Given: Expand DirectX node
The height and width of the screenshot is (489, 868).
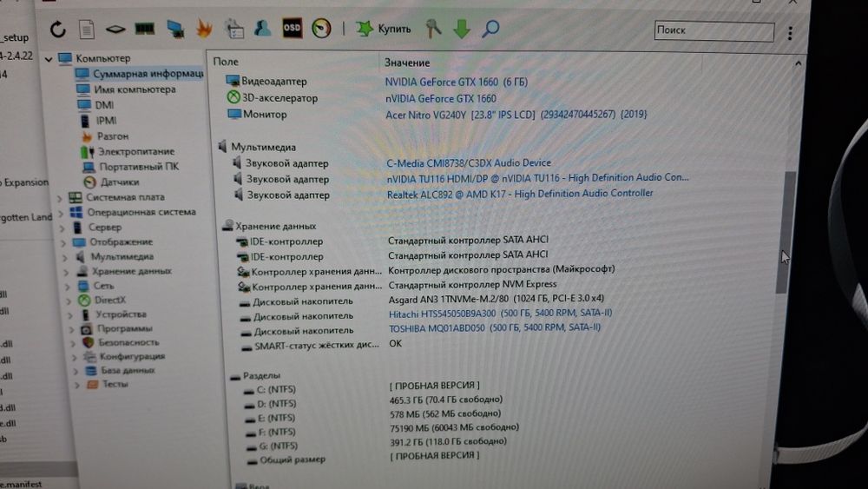Looking at the screenshot, I should coord(69,301).
